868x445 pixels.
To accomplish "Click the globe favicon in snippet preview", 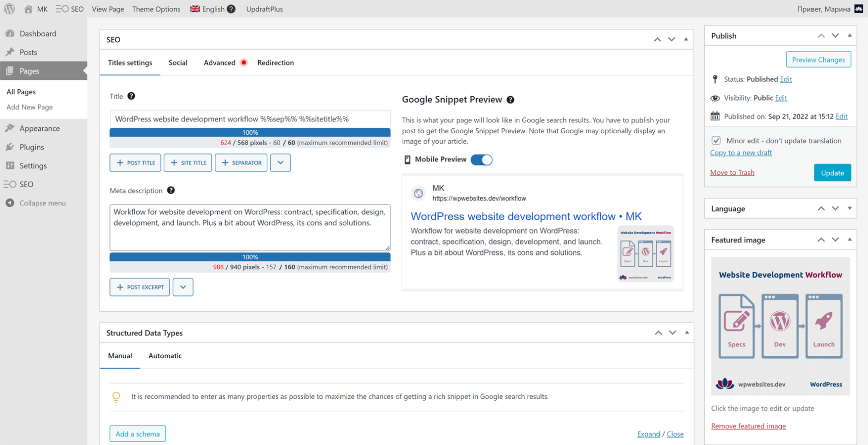I will pyautogui.click(x=419, y=193).
